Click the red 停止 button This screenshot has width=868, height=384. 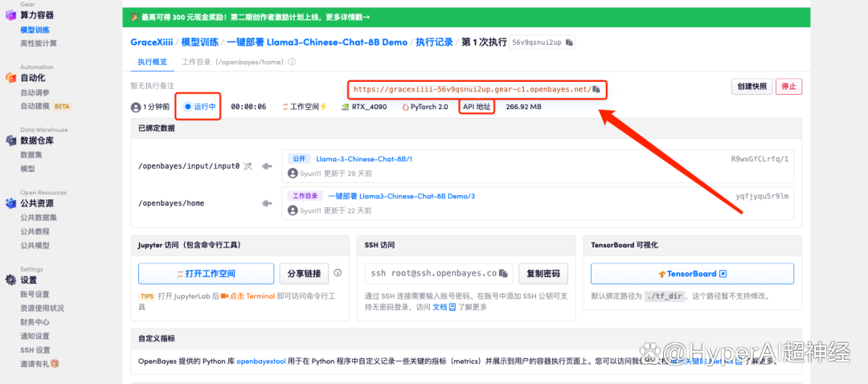(x=789, y=87)
